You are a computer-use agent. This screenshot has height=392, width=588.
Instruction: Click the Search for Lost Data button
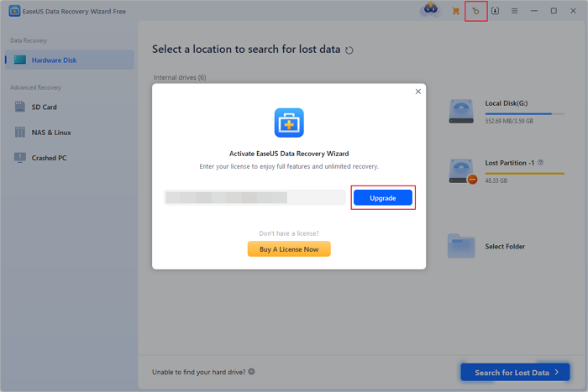[515, 372]
